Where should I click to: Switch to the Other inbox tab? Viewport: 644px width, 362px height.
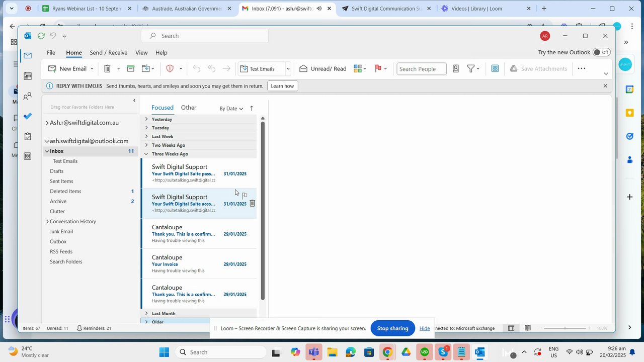[x=189, y=108]
